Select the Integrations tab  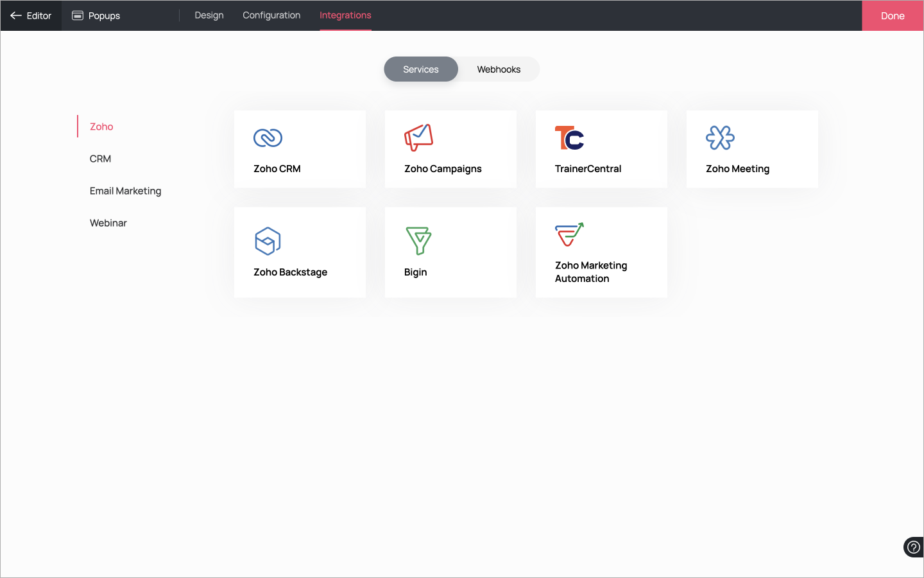(345, 15)
